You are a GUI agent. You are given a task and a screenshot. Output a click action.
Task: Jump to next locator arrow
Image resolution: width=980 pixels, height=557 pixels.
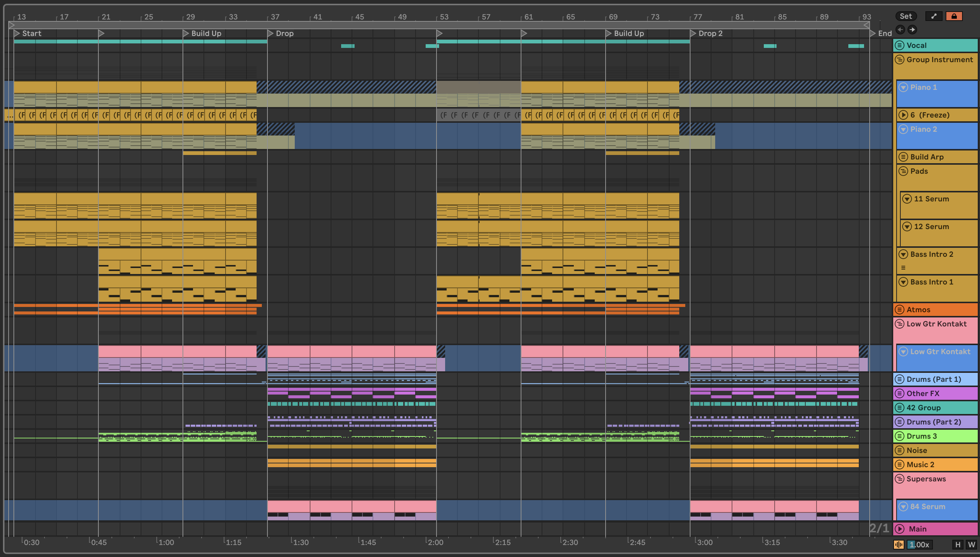tap(912, 30)
